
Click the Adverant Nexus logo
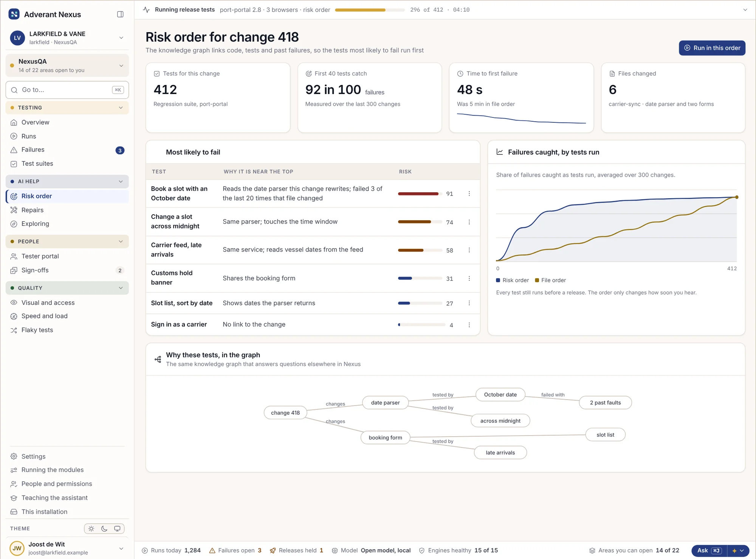(x=14, y=14)
